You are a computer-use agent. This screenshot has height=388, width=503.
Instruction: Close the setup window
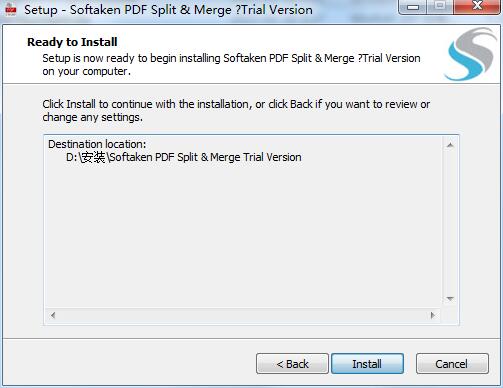tap(477, 6)
